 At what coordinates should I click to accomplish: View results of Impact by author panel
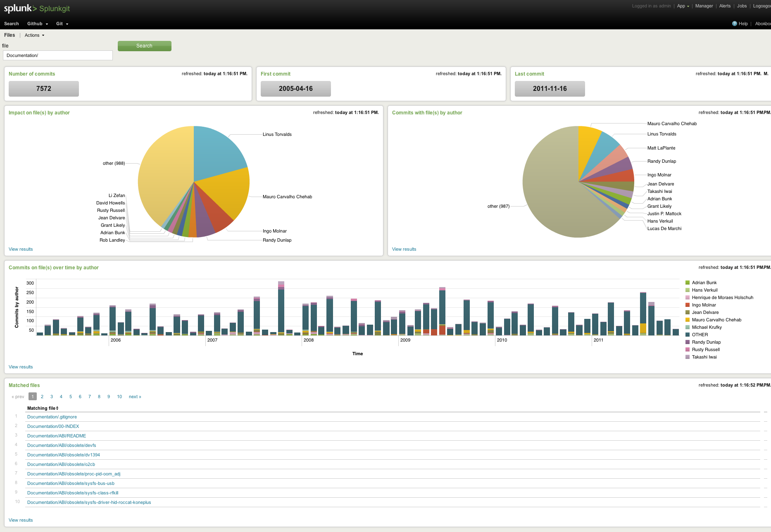coord(21,249)
